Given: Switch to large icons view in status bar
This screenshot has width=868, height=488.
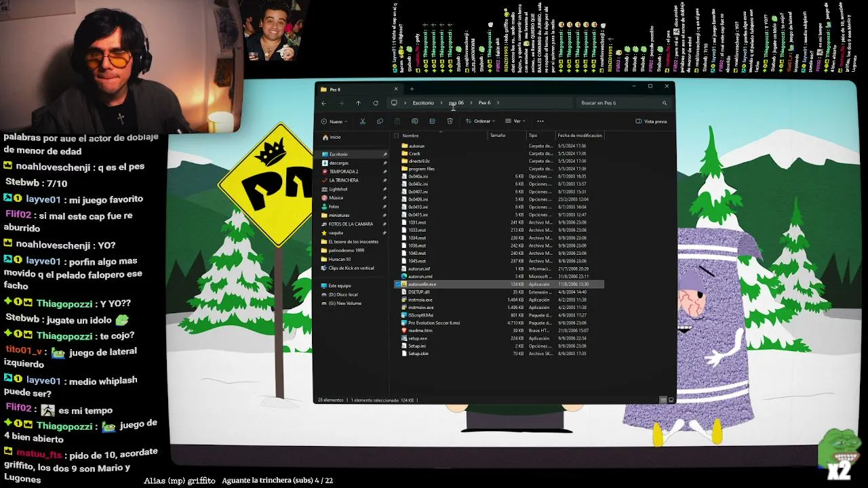Looking at the screenshot, I should [x=671, y=400].
